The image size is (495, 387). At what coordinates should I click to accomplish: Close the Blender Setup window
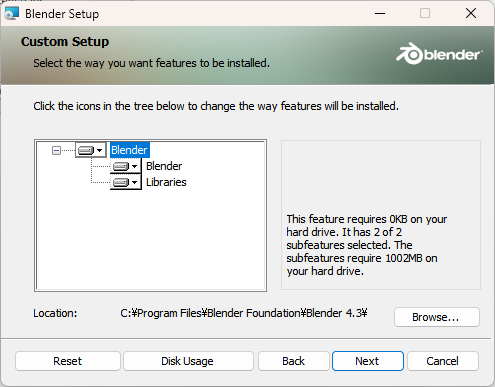pyautogui.click(x=471, y=13)
